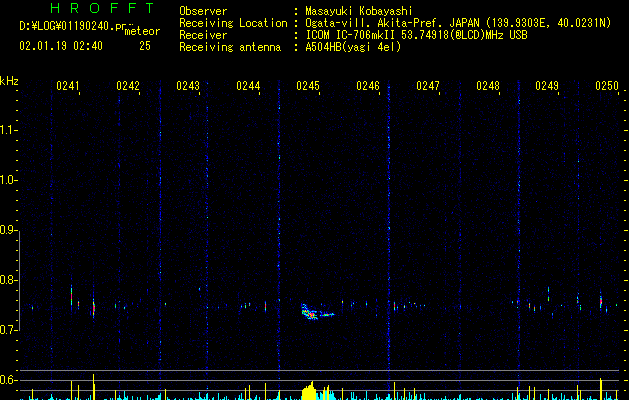
Task: Click the large meteor echo near 0245
Action: (x=317, y=312)
